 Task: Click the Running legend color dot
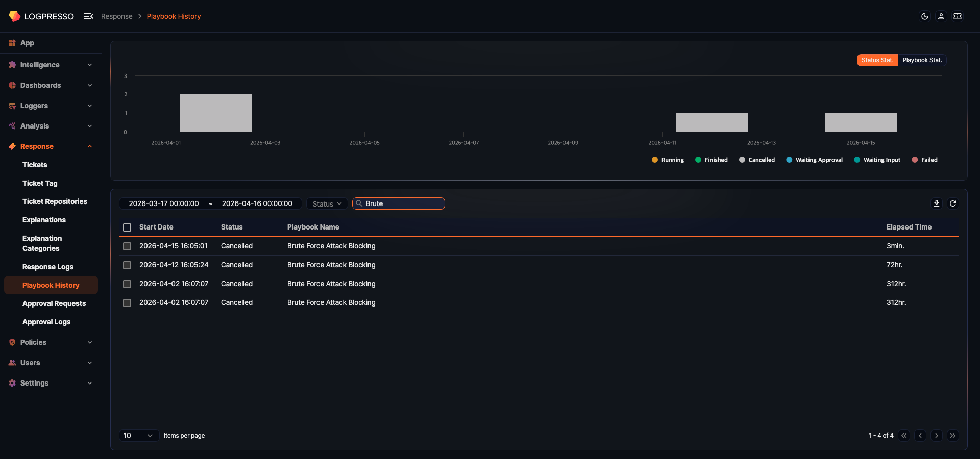pyautogui.click(x=655, y=160)
